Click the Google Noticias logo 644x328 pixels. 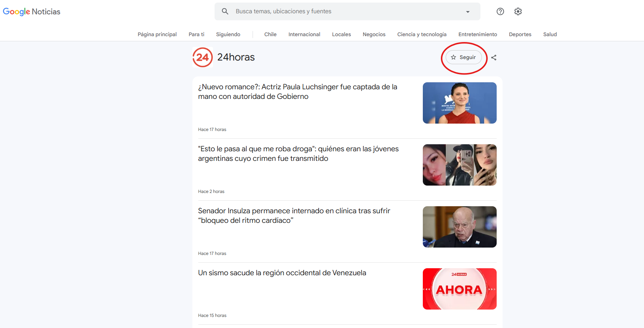[x=31, y=11]
